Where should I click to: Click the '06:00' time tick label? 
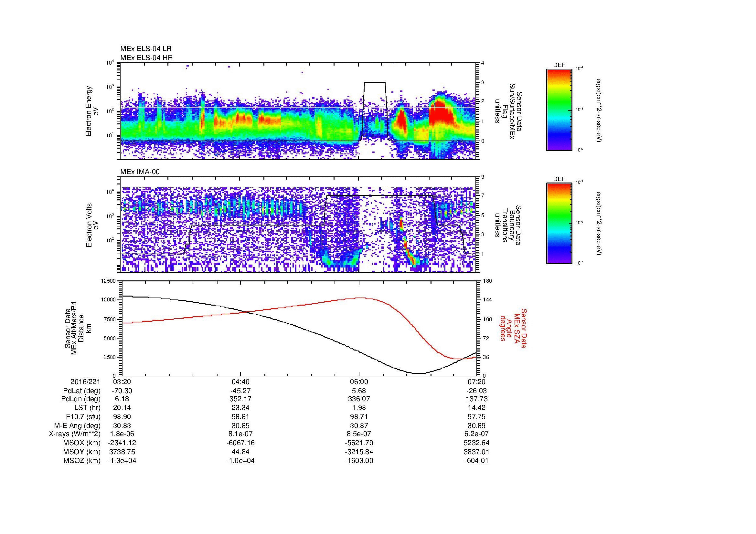pyautogui.click(x=359, y=382)
